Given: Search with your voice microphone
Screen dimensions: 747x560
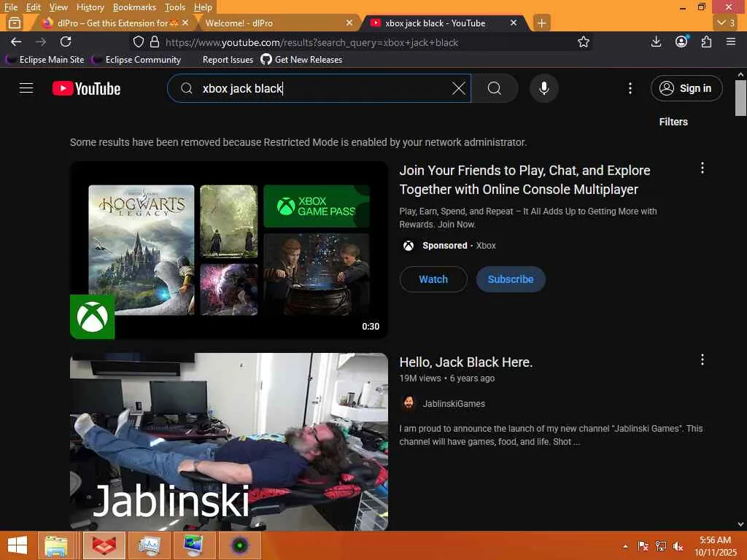Looking at the screenshot, I should (544, 88).
